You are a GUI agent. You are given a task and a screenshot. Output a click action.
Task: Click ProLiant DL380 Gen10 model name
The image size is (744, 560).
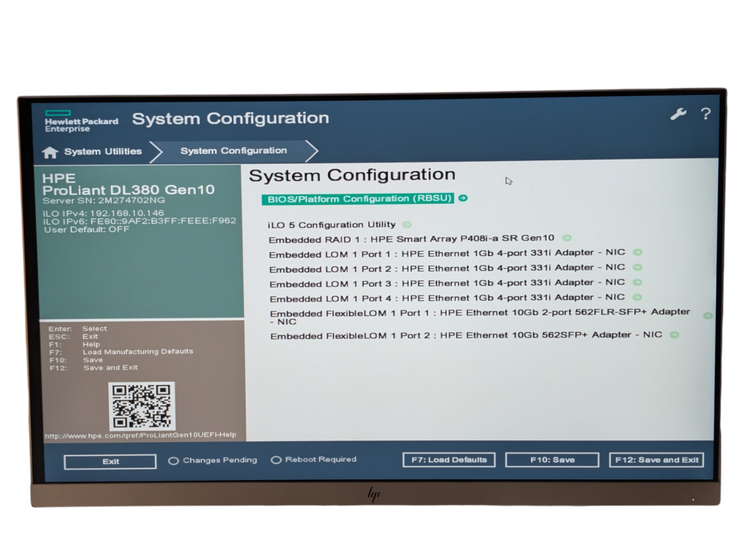point(129,190)
